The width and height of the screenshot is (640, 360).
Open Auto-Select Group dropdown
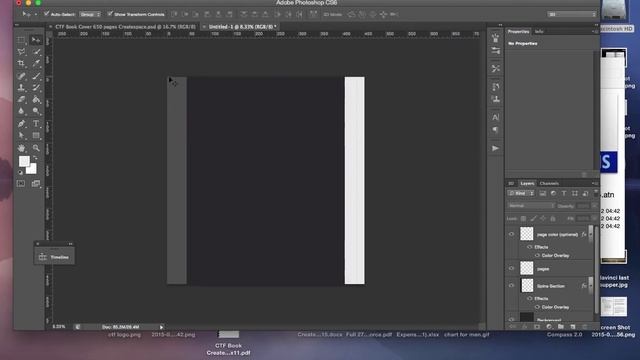coord(90,14)
